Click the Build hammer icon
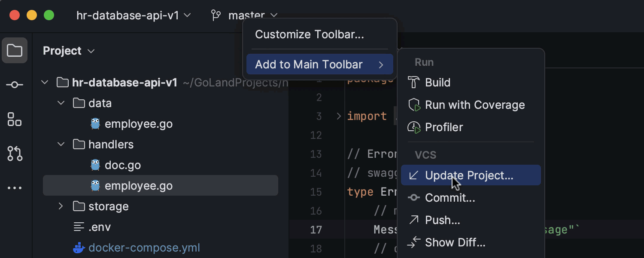The width and height of the screenshot is (644, 258). 414,83
